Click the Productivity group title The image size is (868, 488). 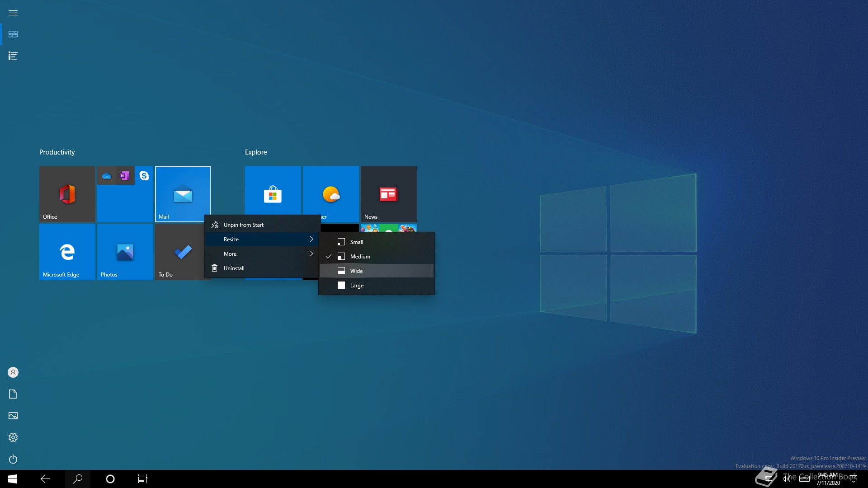click(57, 152)
